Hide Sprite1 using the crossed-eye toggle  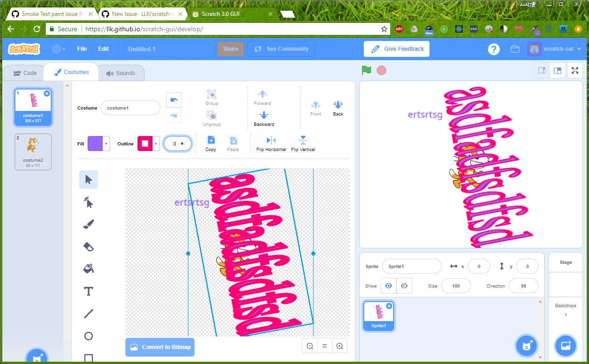coord(404,286)
